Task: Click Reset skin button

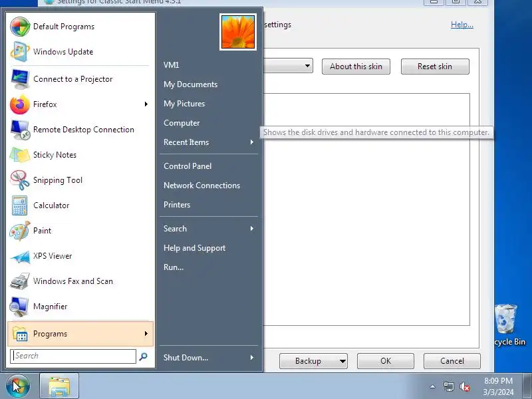Action: tap(435, 66)
